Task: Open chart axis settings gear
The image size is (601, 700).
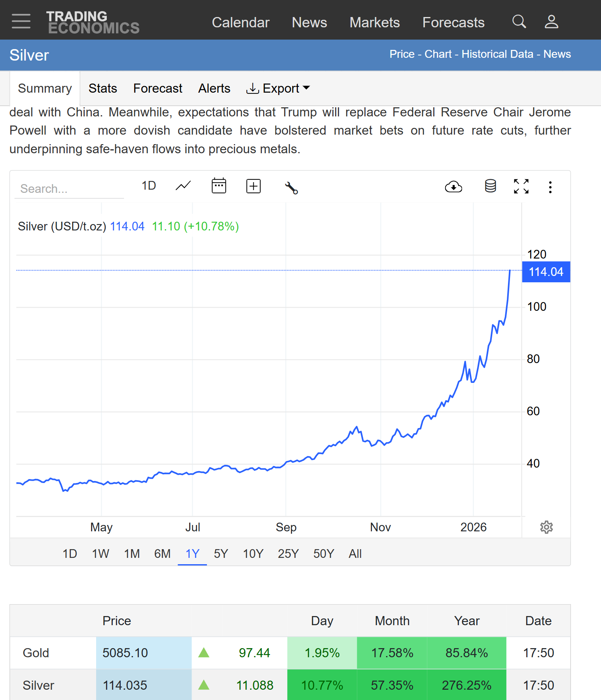Action: [x=546, y=527]
